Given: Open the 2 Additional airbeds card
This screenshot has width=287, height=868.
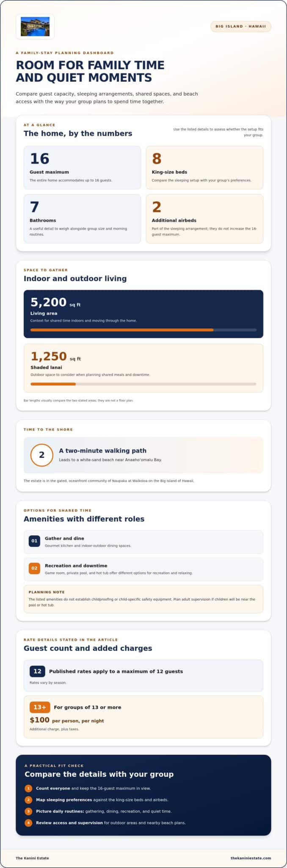Looking at the screenshot, I should 204,219.
